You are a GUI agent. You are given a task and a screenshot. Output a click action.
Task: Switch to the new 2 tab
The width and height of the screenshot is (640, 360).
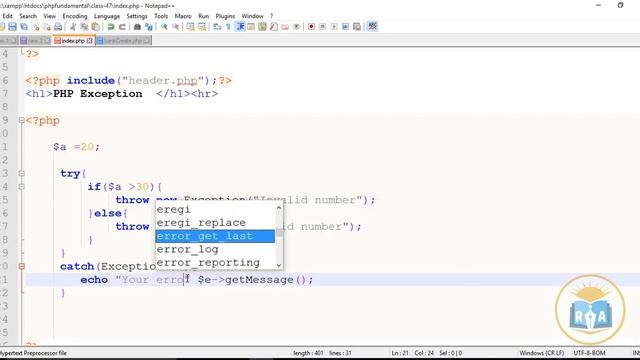(35, 40)
